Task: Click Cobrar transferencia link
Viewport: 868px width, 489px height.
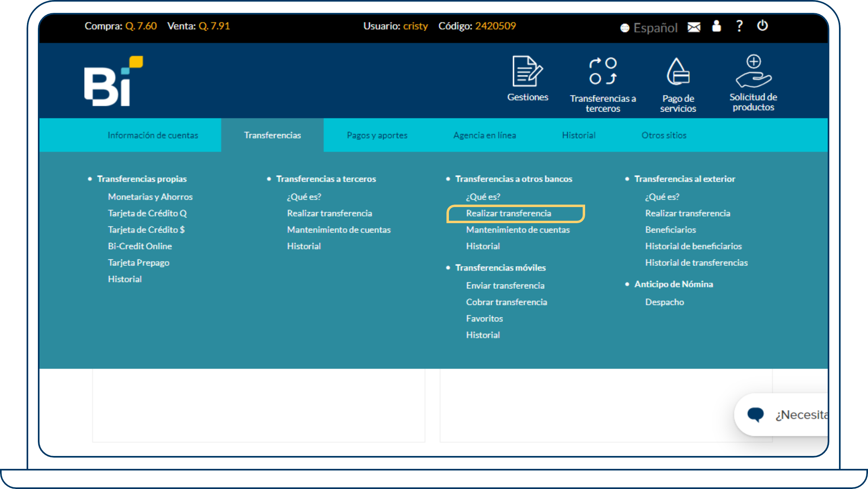Action: coord(507,303)
